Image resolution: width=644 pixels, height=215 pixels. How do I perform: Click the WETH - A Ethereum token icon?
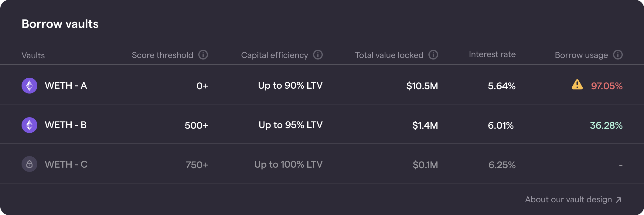(29, 85)
